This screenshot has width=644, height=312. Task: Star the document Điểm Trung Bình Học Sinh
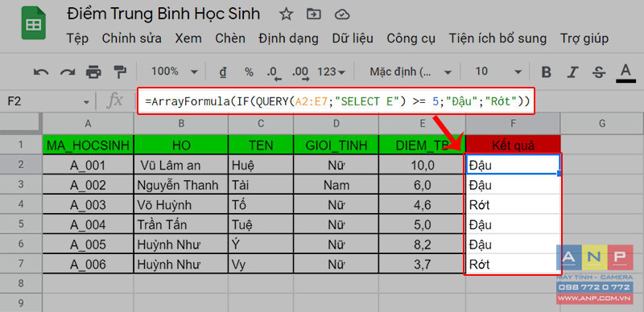286,14
